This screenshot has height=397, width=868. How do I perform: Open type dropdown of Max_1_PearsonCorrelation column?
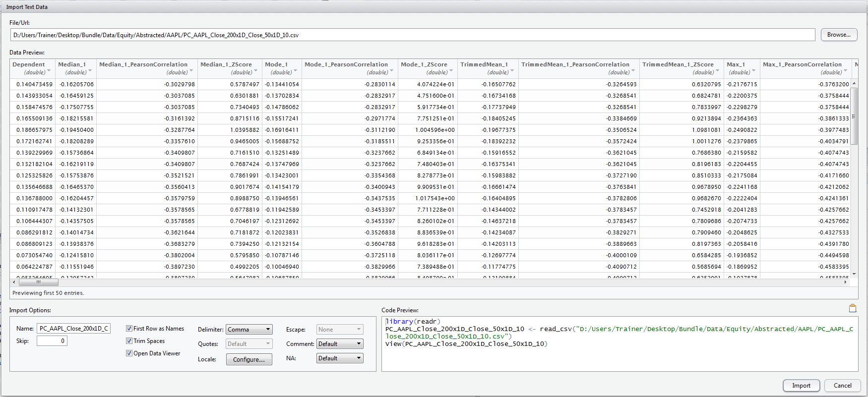[845, 71]
